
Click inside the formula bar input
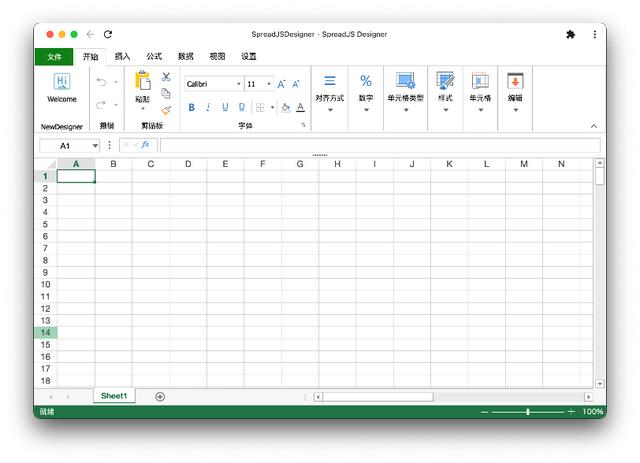pyautogui.click(x=380, y=146)
